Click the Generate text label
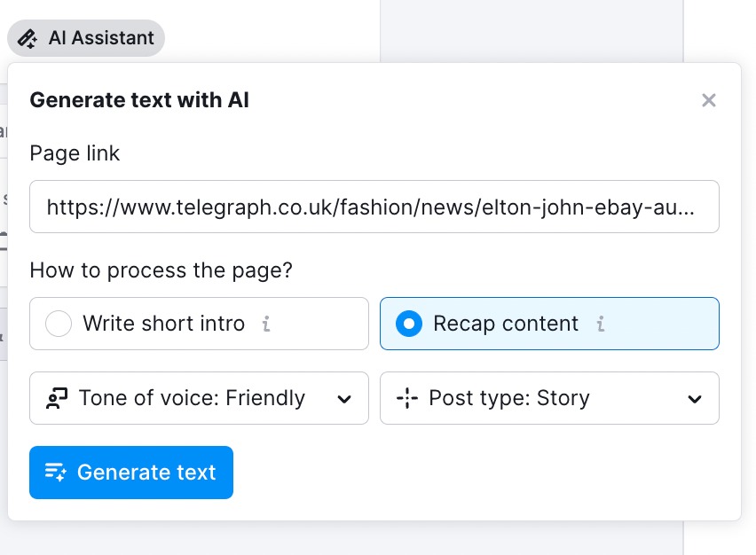Viewport: 756px width, 555px height. coord(146,473)
